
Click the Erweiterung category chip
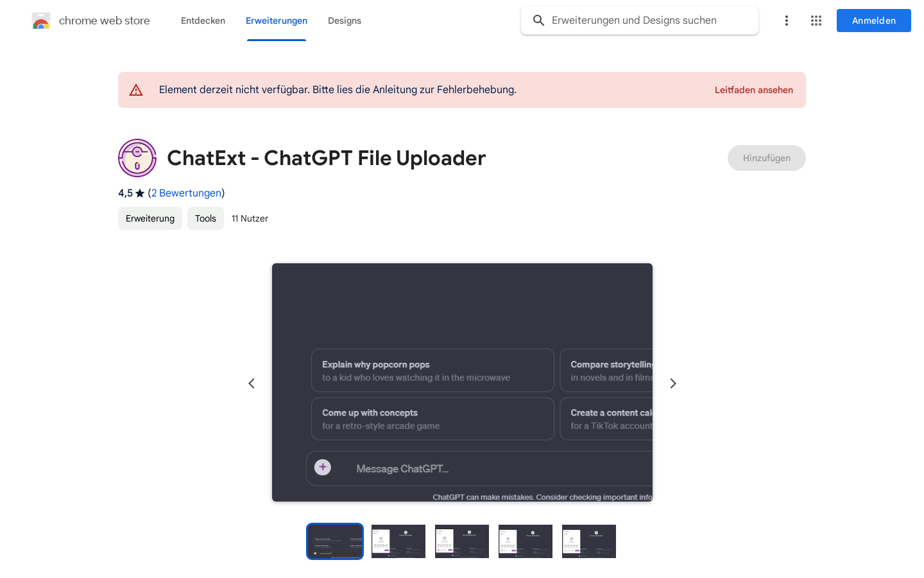pos(150,218)
